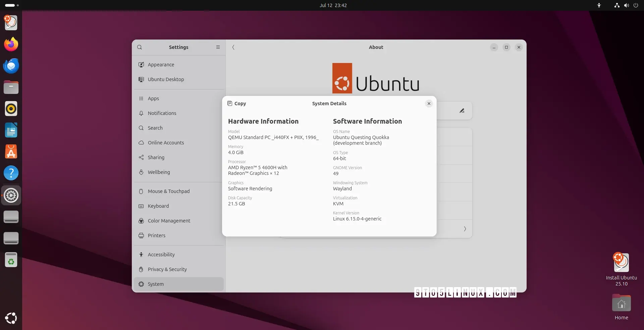Copy system details to clipboard
The width and height of the screenshot is (644, 330).
237,104
